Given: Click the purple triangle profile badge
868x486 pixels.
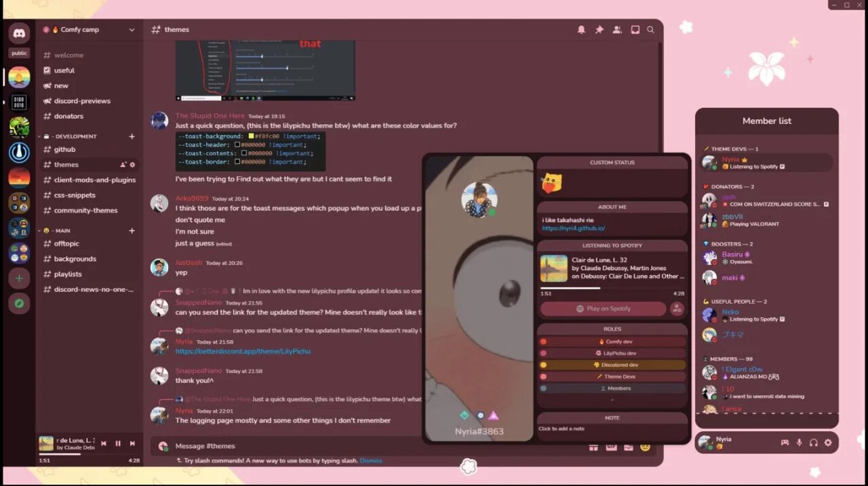Looking at the screenshot, I should pos(494,415).
